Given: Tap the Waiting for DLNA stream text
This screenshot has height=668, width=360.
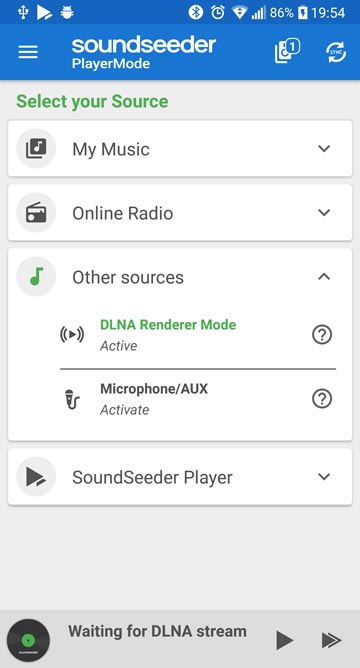Looking at the screenshot, I should 157,631.
